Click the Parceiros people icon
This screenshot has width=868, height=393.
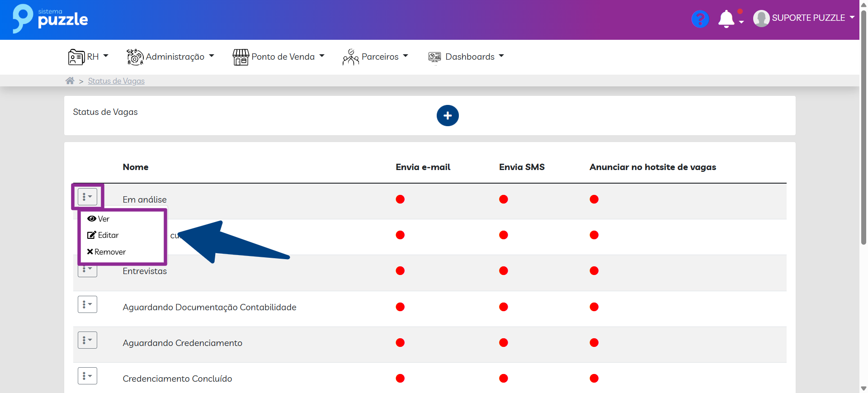click(350, 57)
